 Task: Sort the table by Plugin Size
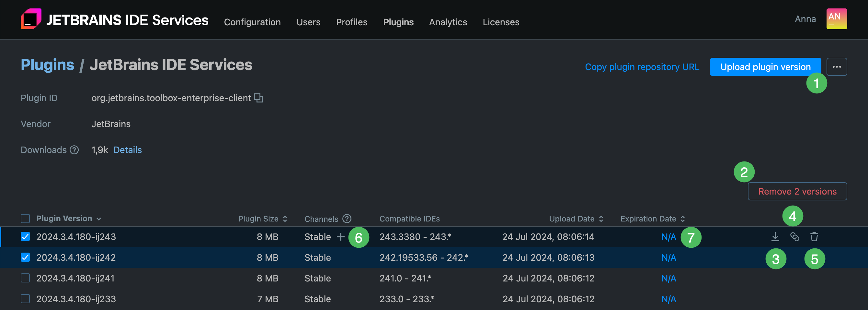[285, 219]
